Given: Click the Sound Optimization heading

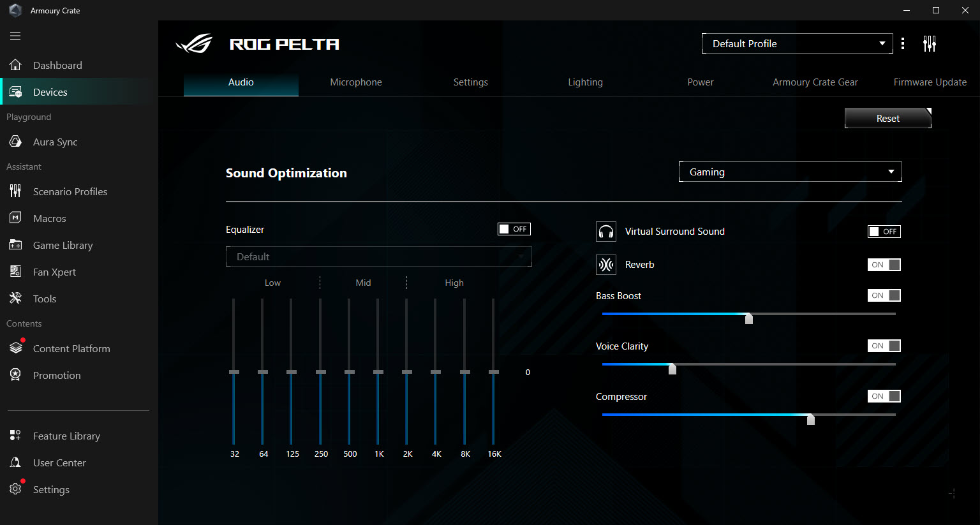Looking at the screenshot, I should pos(286,173).
